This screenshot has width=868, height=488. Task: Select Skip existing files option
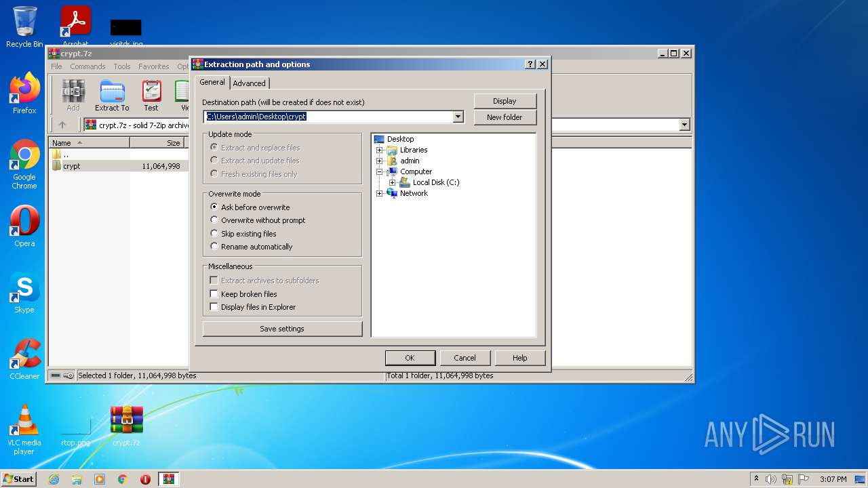tap(243, 234)
